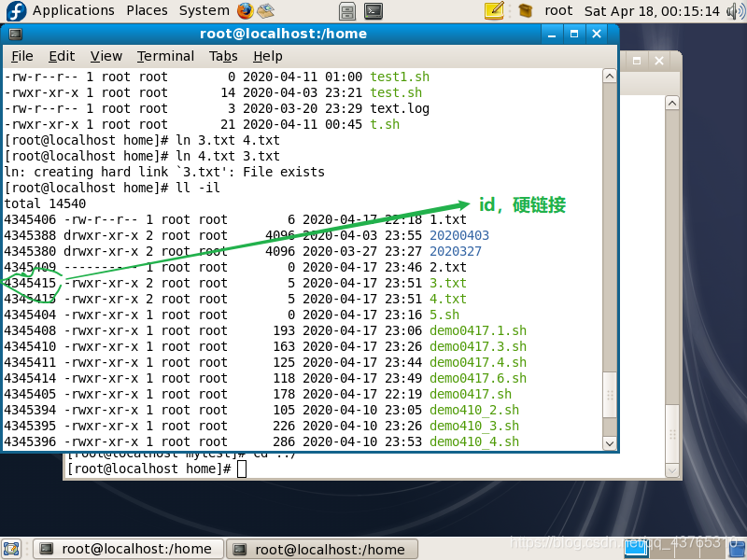Screen dimensions: 747x560
Task: Click the front terminal scrollbar down arrow
Action: pyautogui.click(x=610, y=443)
